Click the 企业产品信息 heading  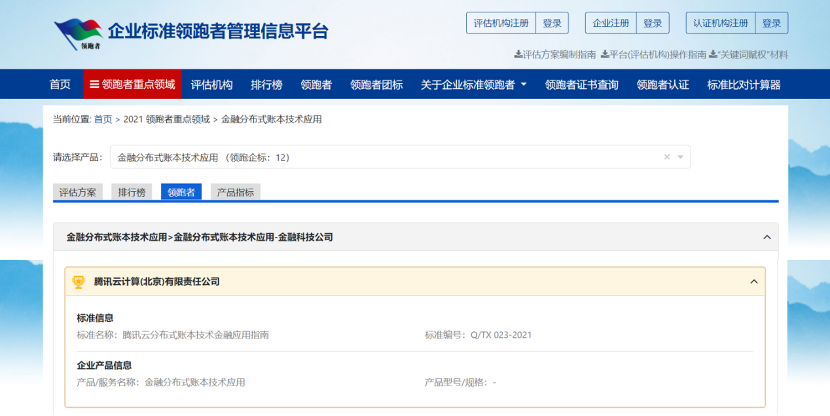pyautogui.click(x=104, y=365)
